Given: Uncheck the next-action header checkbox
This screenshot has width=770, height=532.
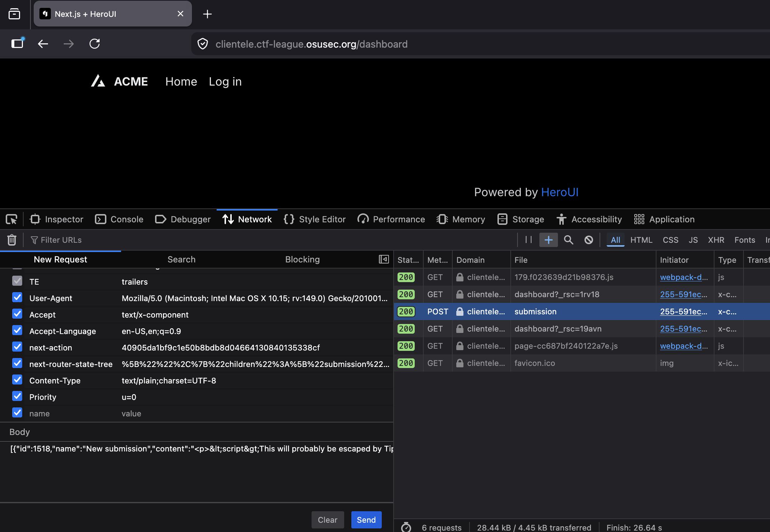Looking at the screenshot, I should tap(17, 347).
